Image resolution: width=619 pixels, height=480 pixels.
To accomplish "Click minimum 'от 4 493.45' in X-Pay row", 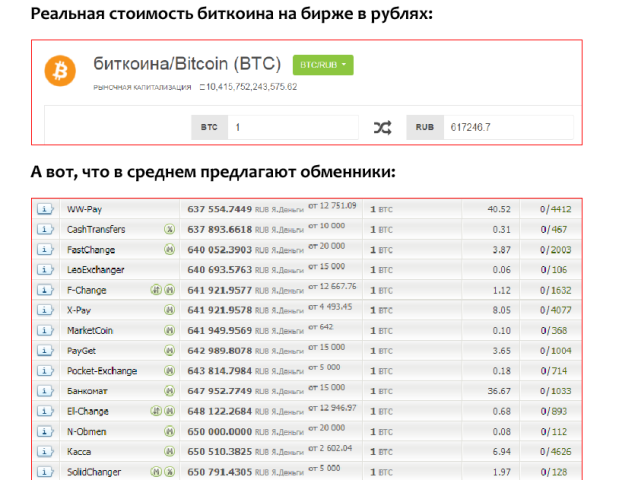I will click(330, 307).
